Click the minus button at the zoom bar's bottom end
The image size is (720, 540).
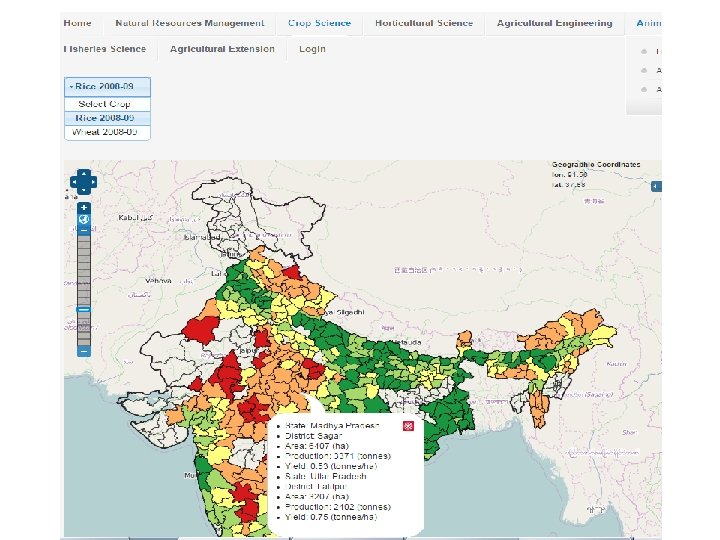point(84,351)
